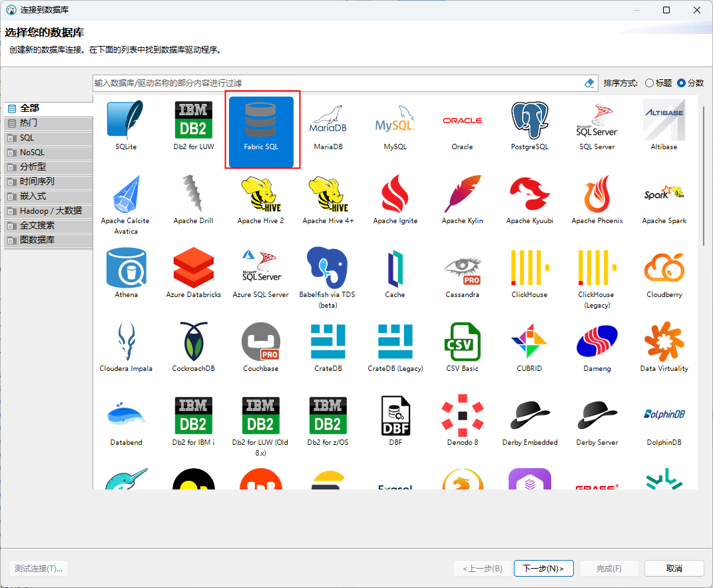Select the DBF file icon

395,416
